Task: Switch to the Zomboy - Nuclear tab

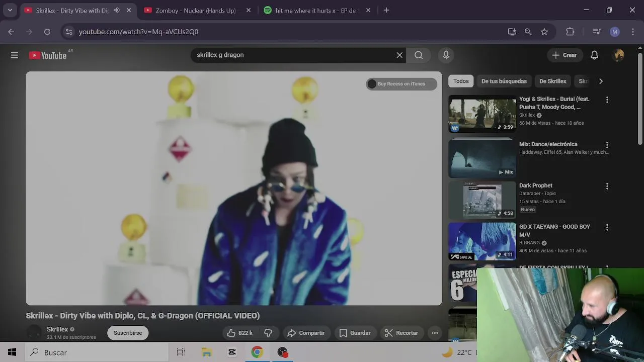Action: click(x=195, y=10)
